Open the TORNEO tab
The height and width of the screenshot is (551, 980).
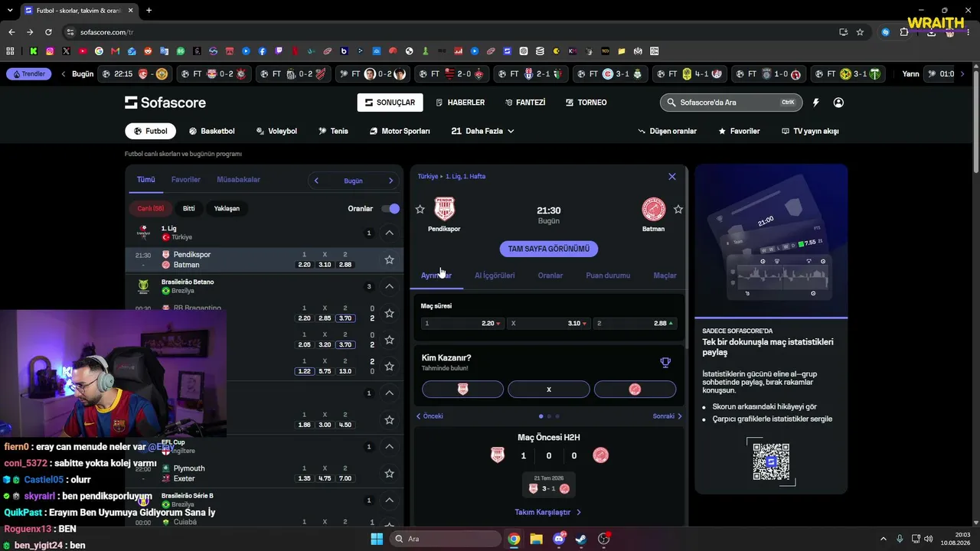[x=586, y=103]
